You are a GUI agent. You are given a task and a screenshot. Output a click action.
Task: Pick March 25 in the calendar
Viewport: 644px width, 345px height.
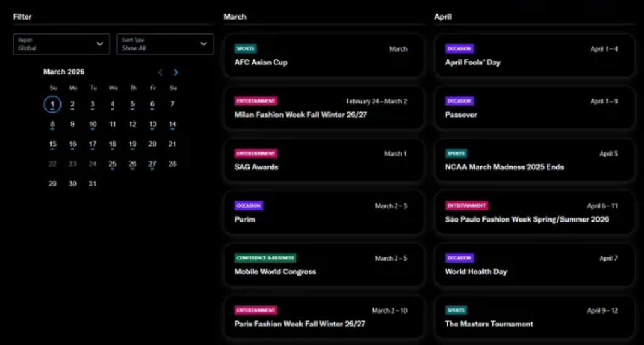click(x=113, y=164)
